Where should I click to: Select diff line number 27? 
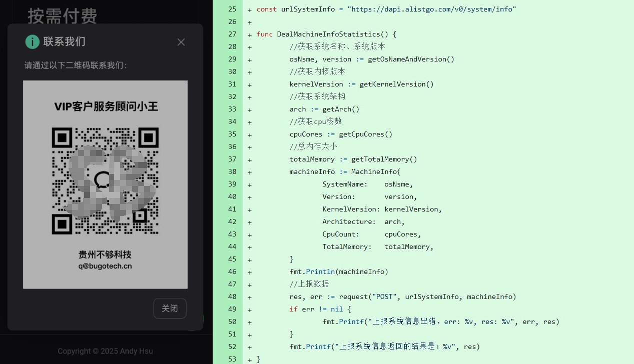click(232, 34)
